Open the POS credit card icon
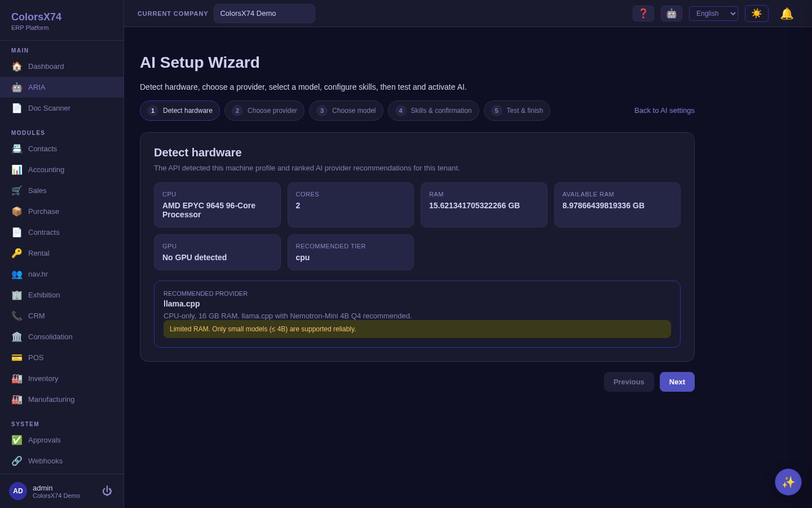The image size is (812, 508). 17,357
